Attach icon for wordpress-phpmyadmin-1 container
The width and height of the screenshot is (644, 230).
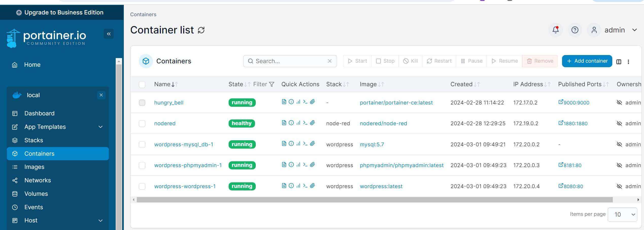click(x=312, y=165)
